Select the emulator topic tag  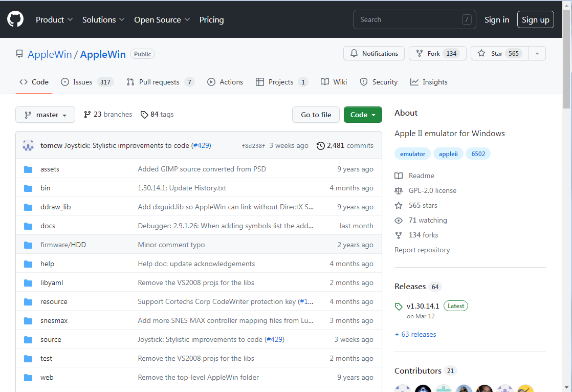pos(412,154)
